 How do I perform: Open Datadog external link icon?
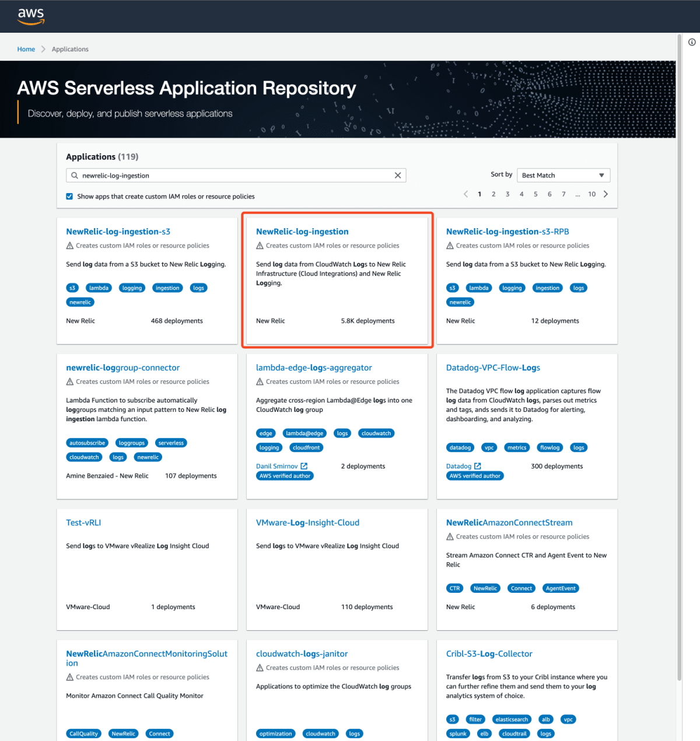click(x=478, y=466)
